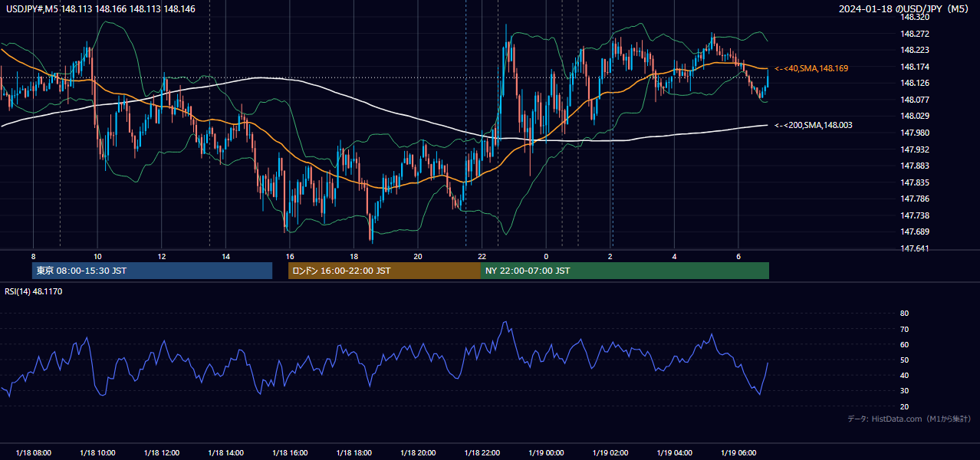Click price axis label 147.689
The image size is (980, 460).
point(915,232)
